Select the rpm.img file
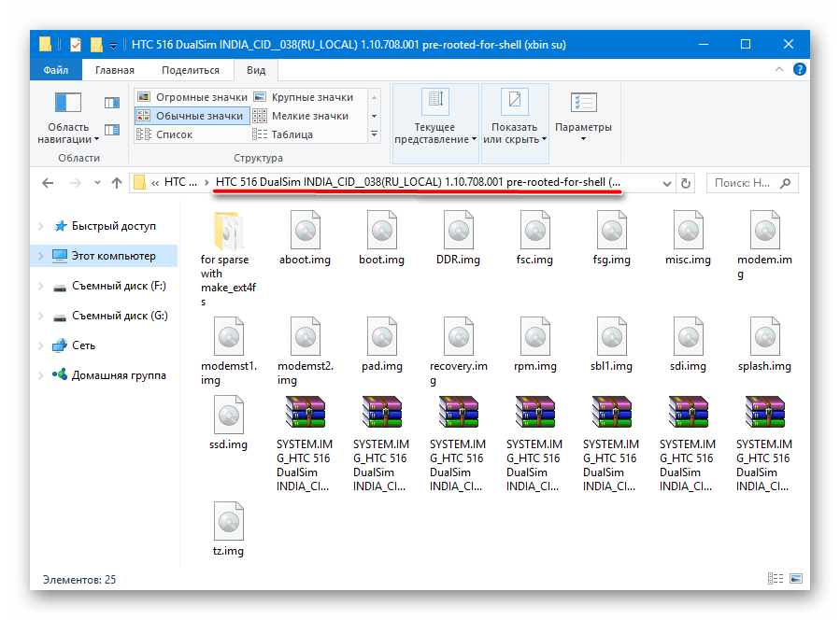 [x=534, y=345]
